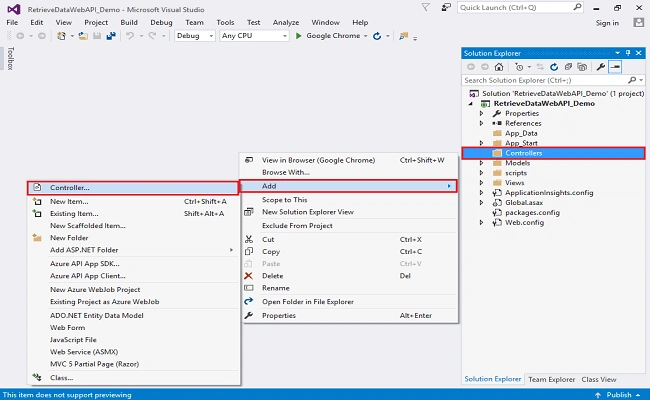
Task: Click the Sync with Active Document icon
Action: pyautogui.click(x=540, y=67)
